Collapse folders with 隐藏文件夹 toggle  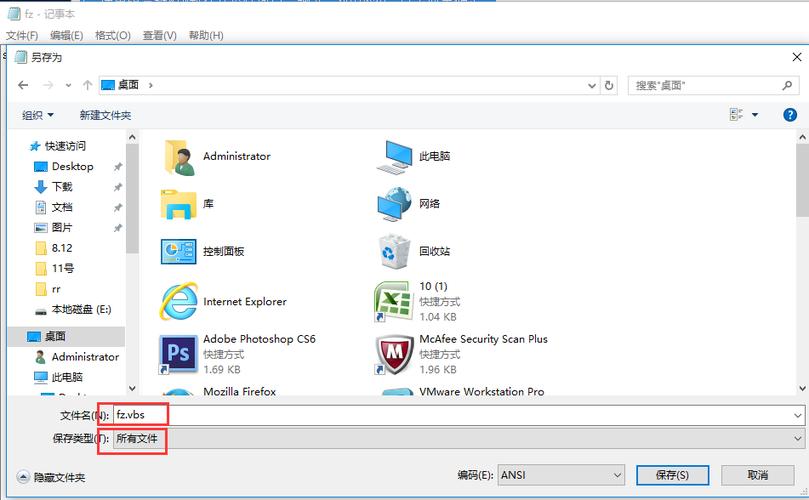point(51,477)
